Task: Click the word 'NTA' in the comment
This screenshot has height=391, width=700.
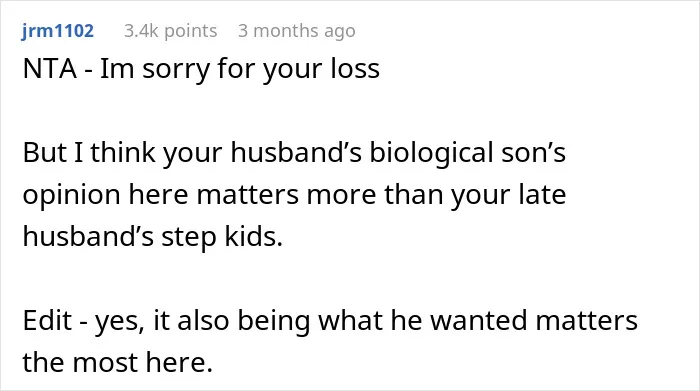Action: [x=50, y=69]
